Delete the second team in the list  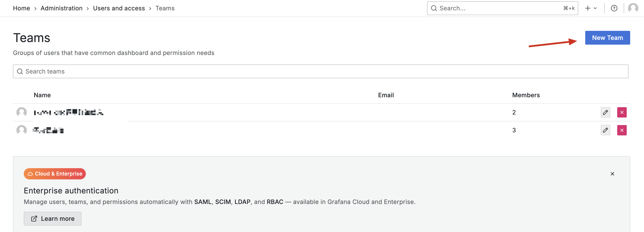pos(622,130)
